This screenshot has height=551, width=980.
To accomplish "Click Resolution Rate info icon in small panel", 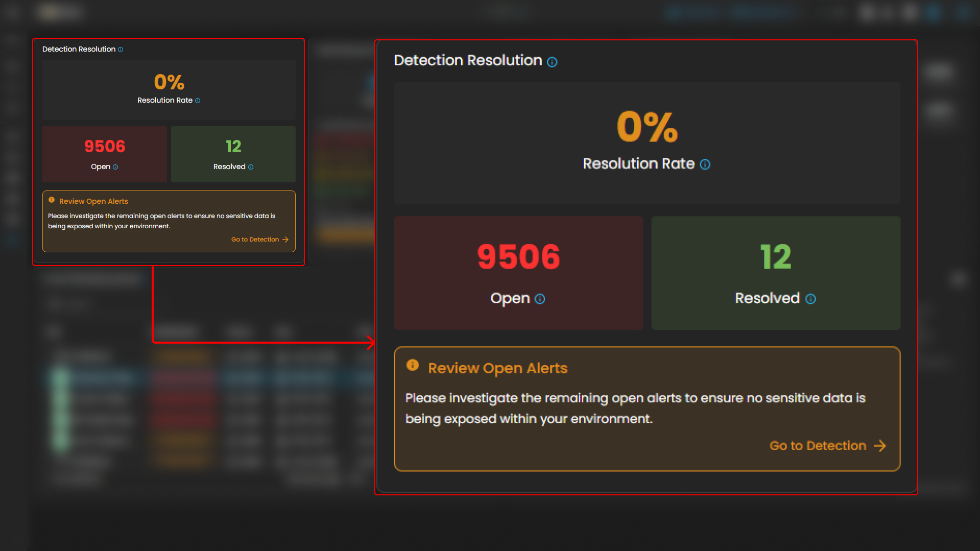I will [x=198, y=101].
